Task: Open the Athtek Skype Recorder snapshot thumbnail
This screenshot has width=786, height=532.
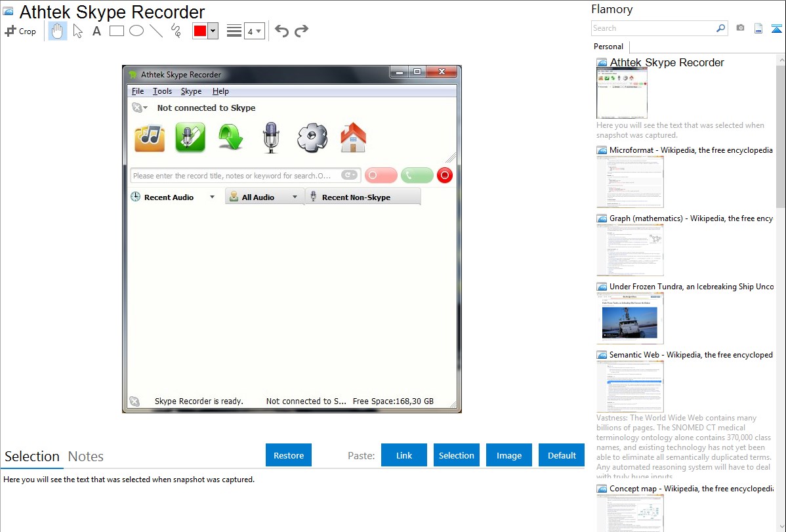Action: tap(621, 93)
